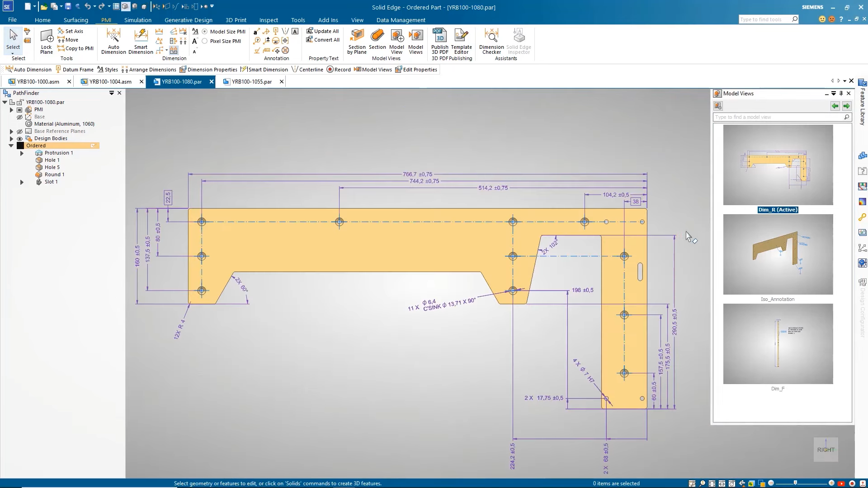Select the Auto Dimension tool

coord(113,41)
